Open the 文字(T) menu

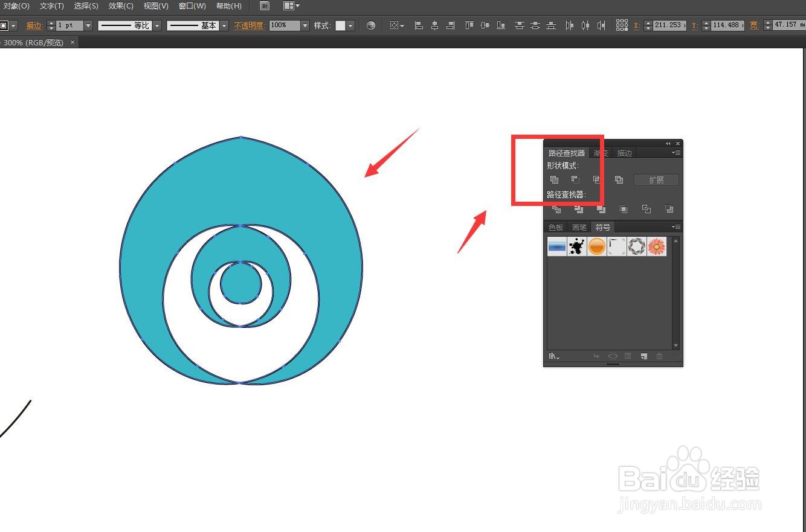52,6
